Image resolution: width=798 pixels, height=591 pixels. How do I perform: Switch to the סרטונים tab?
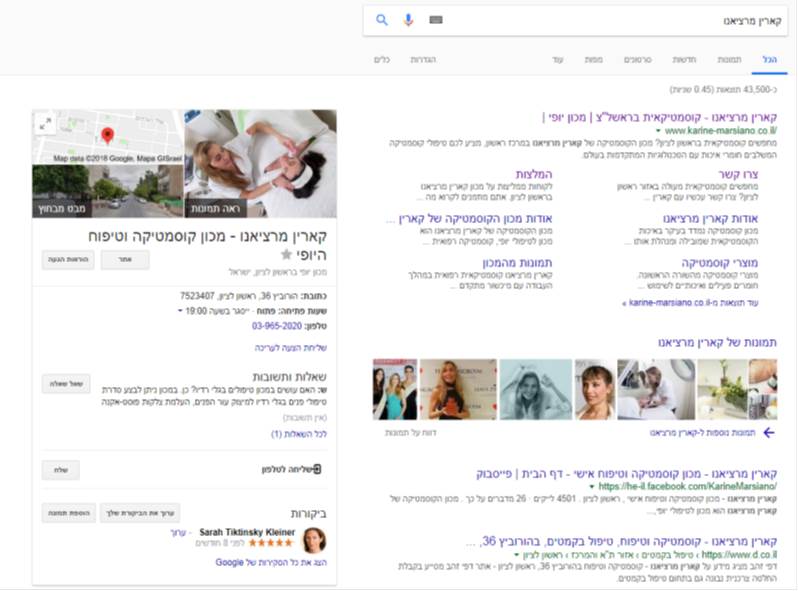pyautogui.click(x=638, y=60)
